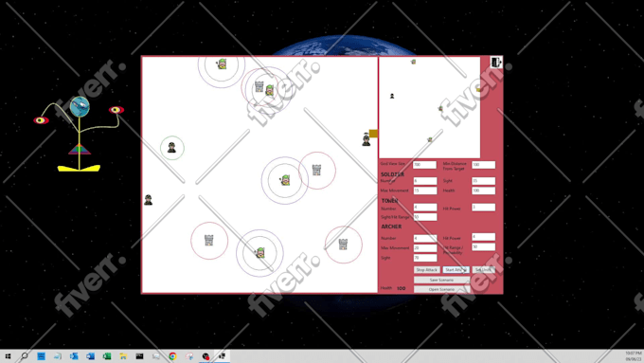Viewport: 644px width, 363px height.
Task: Click the Set Units button
Action: (x=483, y=270)
